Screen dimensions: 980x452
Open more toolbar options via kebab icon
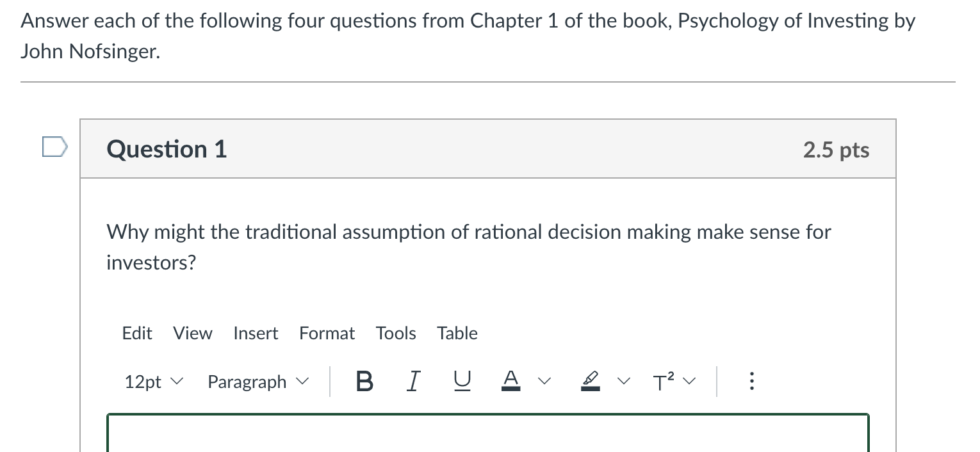pos(751,381)
